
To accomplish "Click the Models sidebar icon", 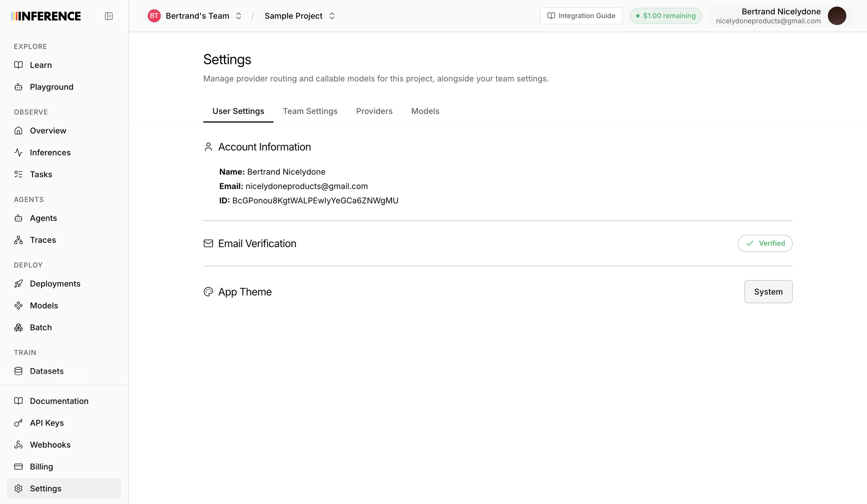I will tap(18, 305).
